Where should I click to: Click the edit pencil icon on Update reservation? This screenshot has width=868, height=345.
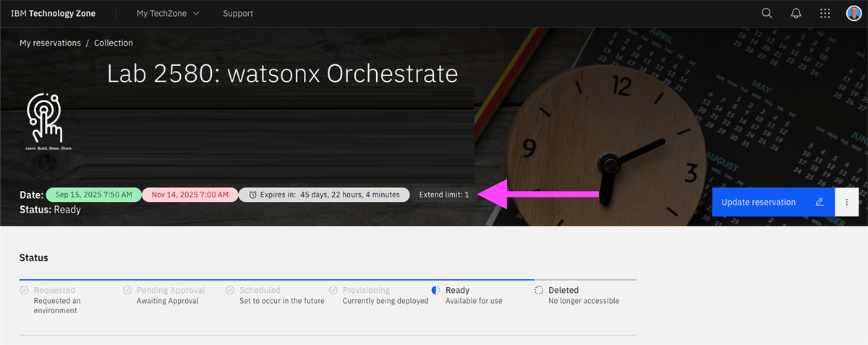tap(820, 203)
